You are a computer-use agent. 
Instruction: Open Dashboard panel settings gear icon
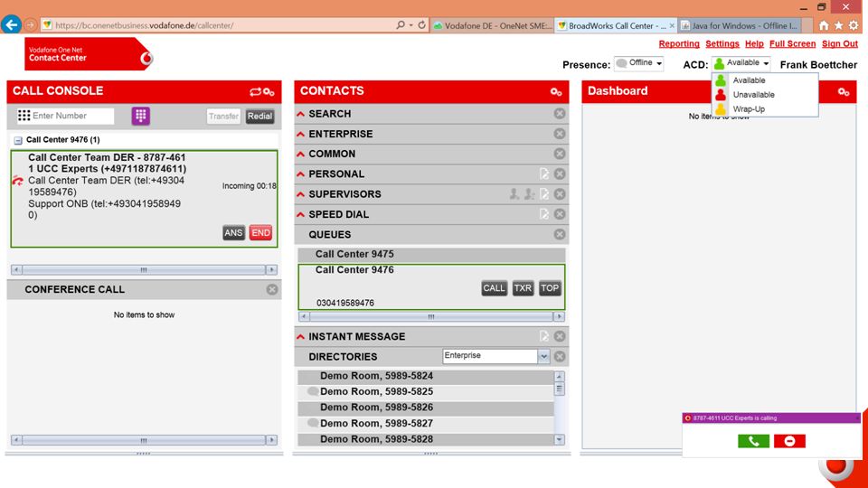tap(844, 92)
